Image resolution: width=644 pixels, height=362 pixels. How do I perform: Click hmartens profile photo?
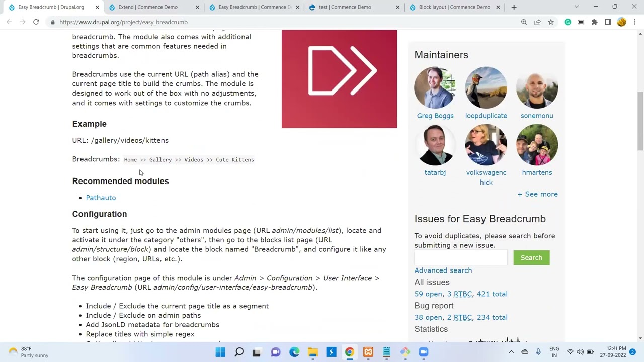coord(537,145)
